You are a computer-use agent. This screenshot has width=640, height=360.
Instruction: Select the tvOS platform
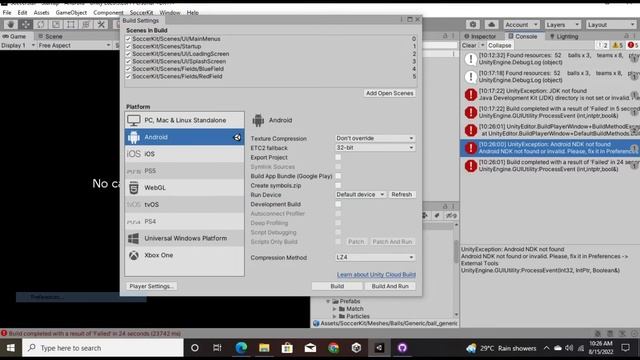[x=184, y=204]
